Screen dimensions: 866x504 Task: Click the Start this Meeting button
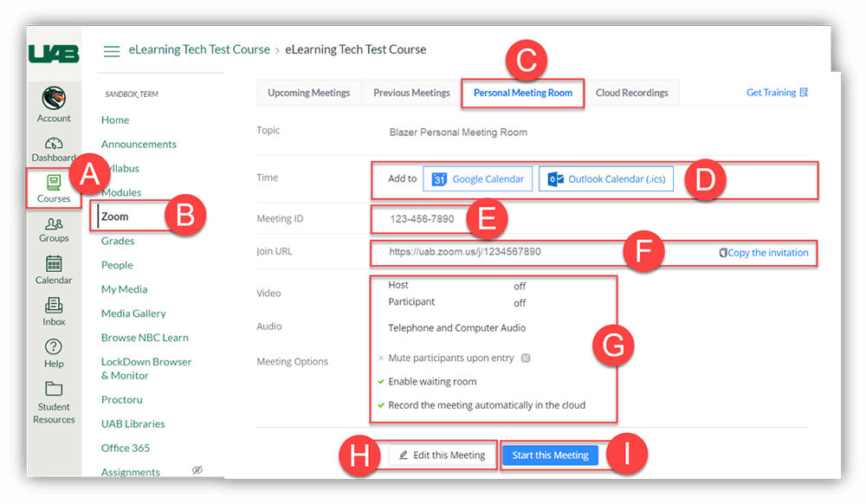click(x=550, y=455)
